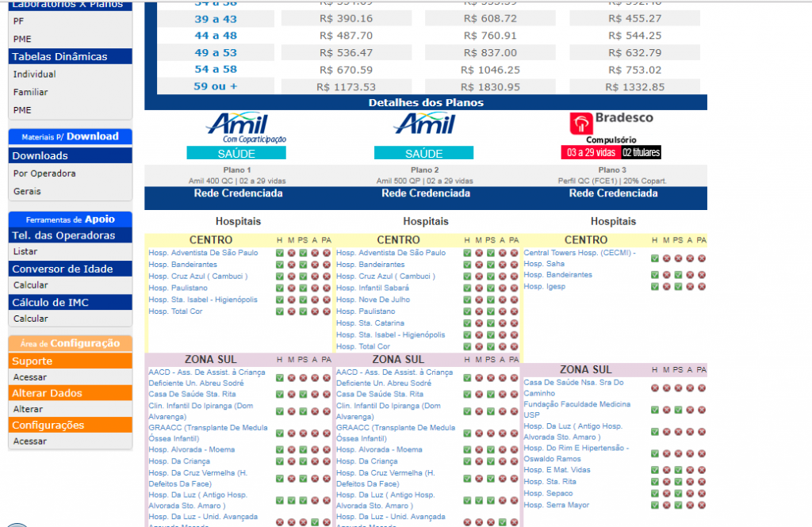Click Plano 1 Hosp. Total Cor PA red X
This screenshot has width=812, height=527.
point(326,311)
